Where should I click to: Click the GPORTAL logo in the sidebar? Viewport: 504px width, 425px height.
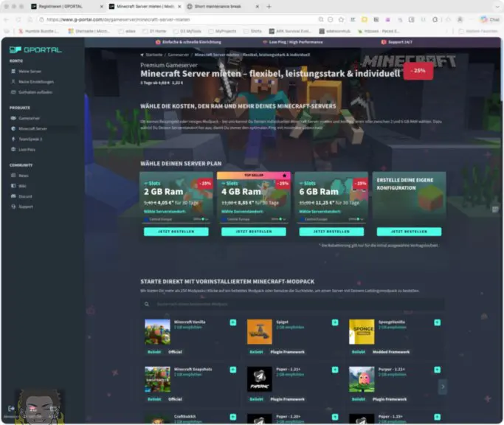click(x=35, y=50)
